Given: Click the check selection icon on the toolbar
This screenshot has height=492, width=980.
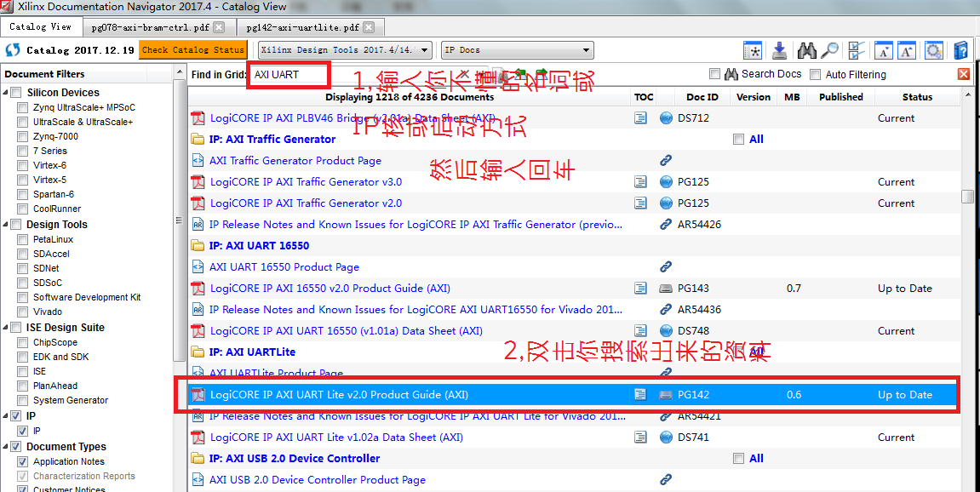Looking at the screenshot, I should (856, 50).
